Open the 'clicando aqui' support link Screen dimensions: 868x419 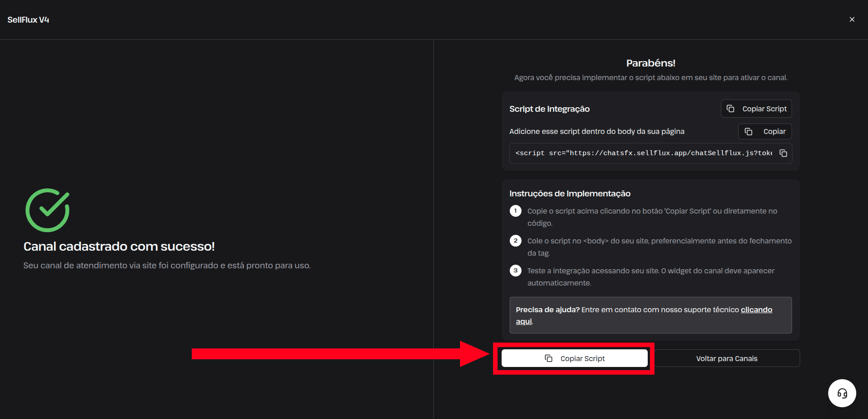(x=756, y=309)
